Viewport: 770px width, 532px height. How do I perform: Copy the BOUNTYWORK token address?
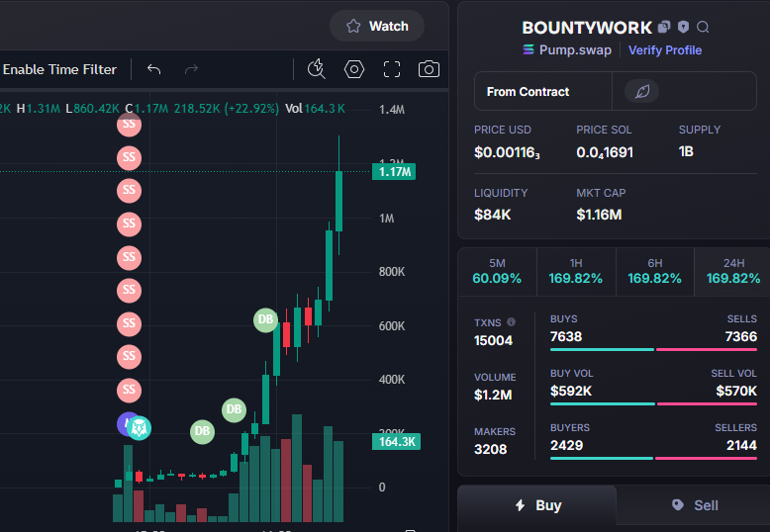[664, 27]
